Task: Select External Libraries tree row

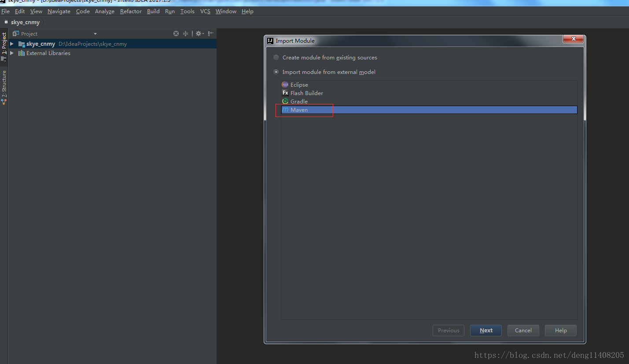Action: 112,53
